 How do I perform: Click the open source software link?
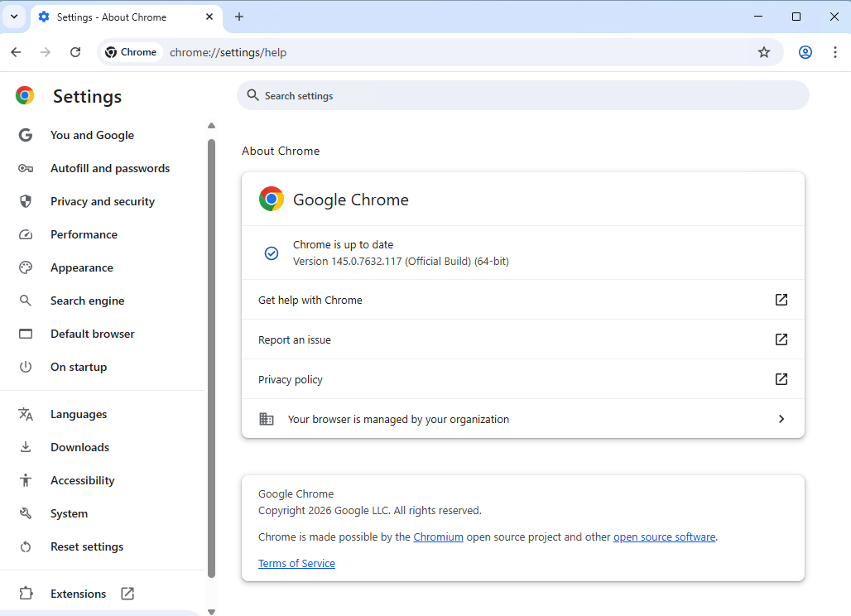664,537
